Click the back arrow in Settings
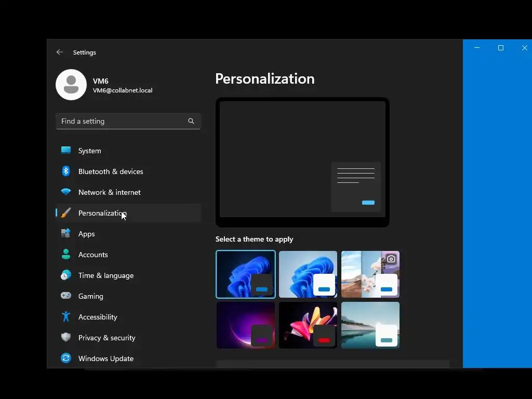Viewport: 532px width, 399px height. [x=59, y=52]
